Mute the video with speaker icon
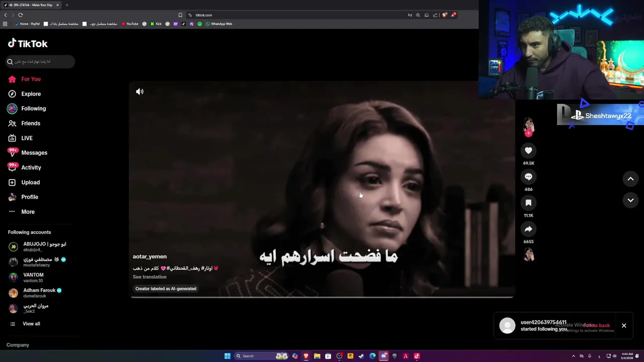 click(x=140, y=92)
